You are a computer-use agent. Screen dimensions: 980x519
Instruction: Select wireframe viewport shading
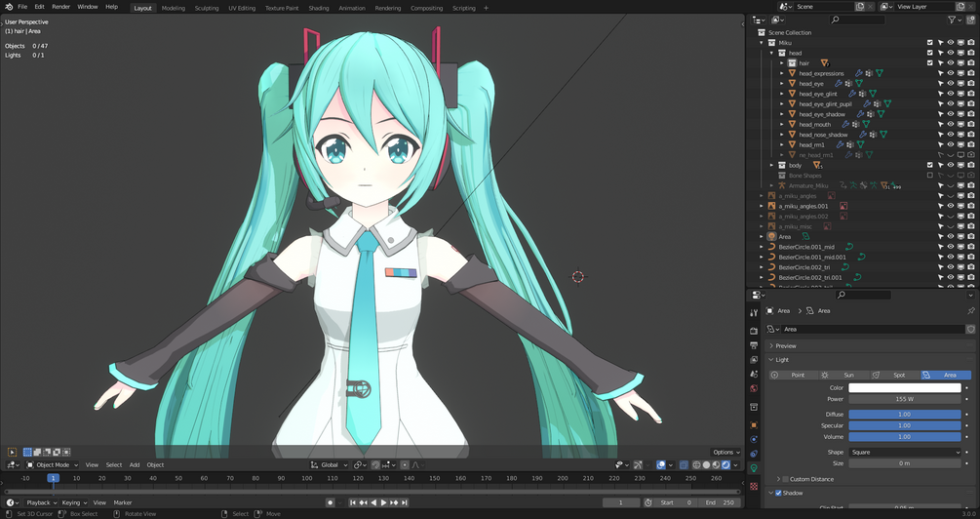coord(696,465)
